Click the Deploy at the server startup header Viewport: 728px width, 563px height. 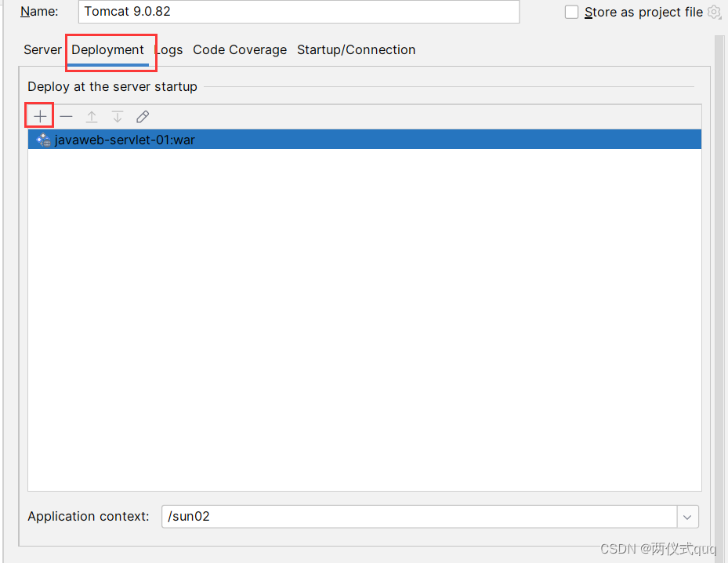(112, 86)
